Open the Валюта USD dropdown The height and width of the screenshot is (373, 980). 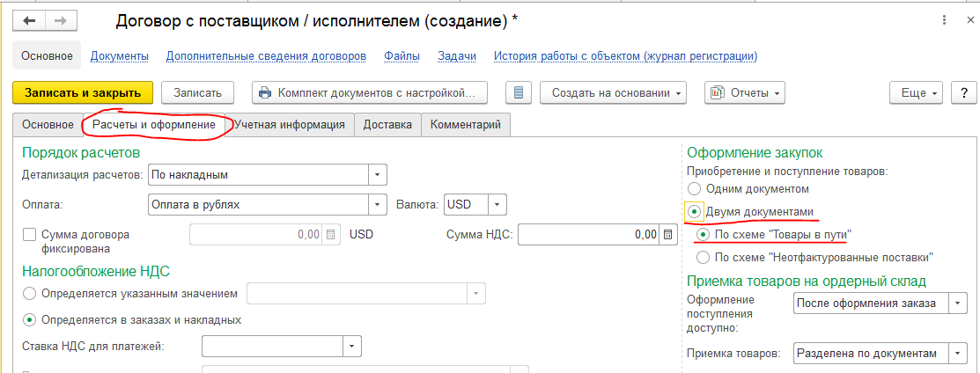click(497, 204)
